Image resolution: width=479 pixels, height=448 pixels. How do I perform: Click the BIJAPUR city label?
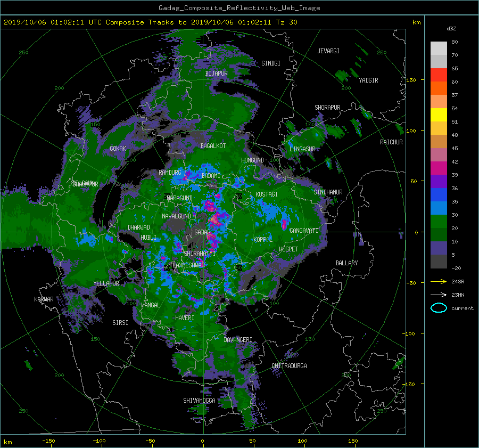216,74
